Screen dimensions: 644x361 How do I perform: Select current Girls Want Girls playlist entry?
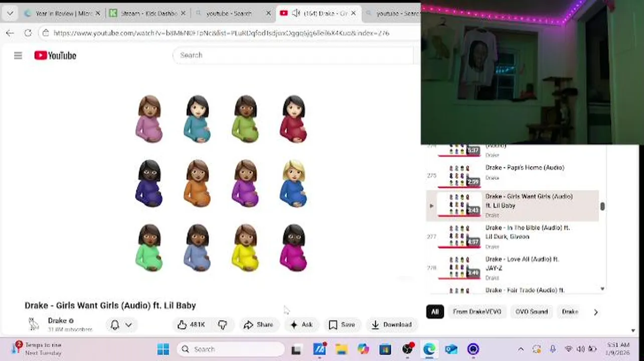[512, 206]
